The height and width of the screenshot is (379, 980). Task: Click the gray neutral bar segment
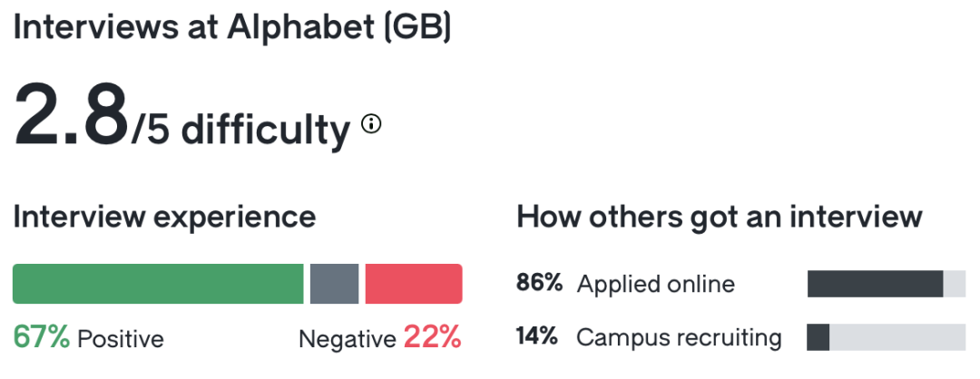click(x=334, y=284)
